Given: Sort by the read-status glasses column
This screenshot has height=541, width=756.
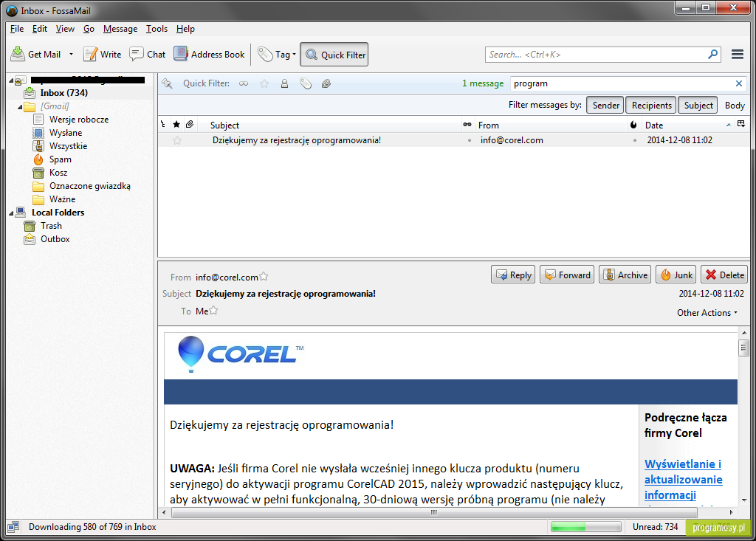Looking at the screenshot, I should (467, 125).
